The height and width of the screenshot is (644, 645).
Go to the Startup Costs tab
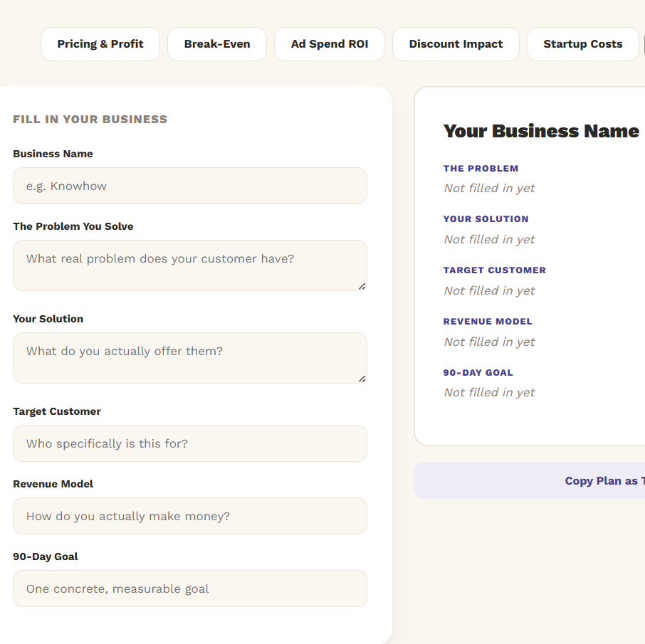click(x=583, y=44)
